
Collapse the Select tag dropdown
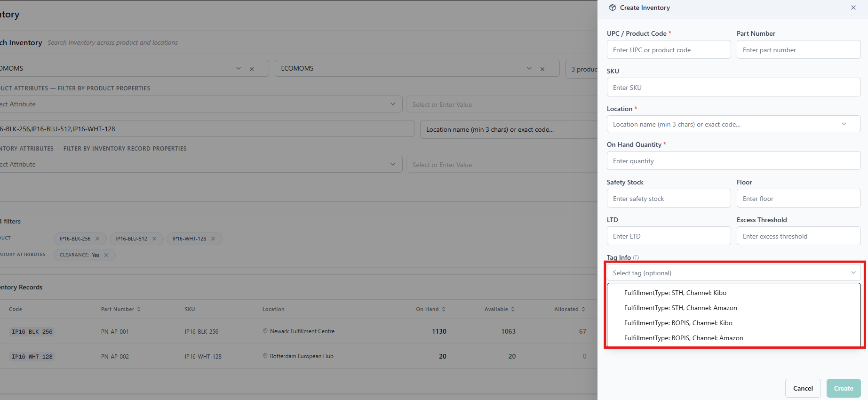pos(853,273)
